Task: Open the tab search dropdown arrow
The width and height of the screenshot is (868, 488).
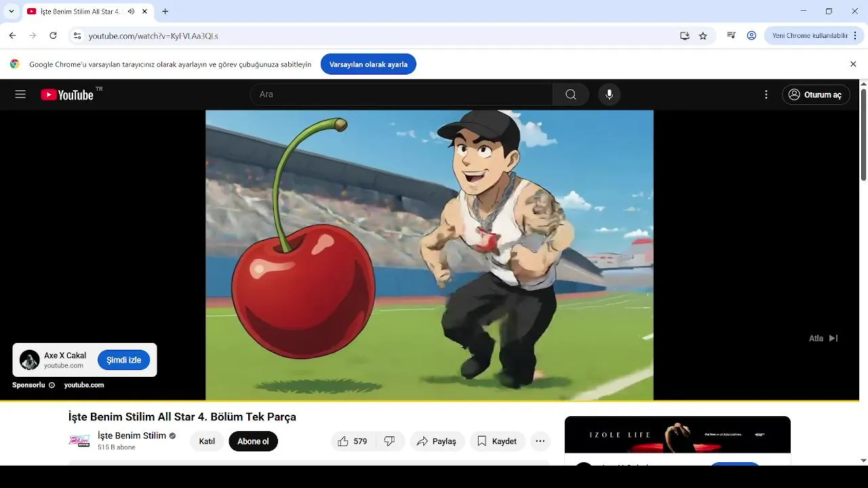Action: click(x=11, y=12)
